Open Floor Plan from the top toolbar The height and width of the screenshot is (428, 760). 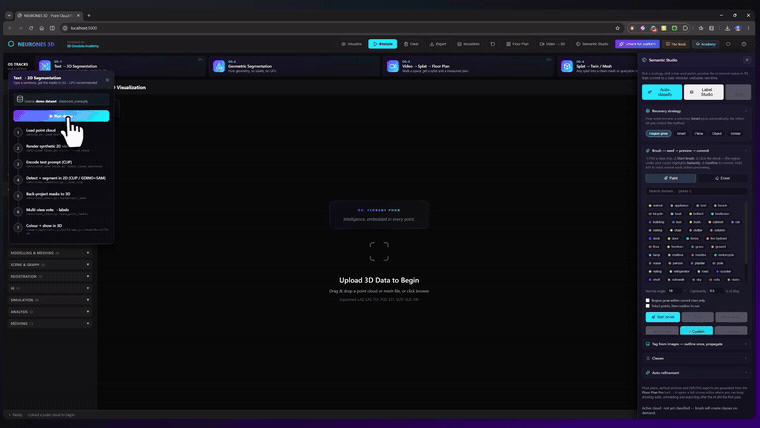(x=518, y=44)
